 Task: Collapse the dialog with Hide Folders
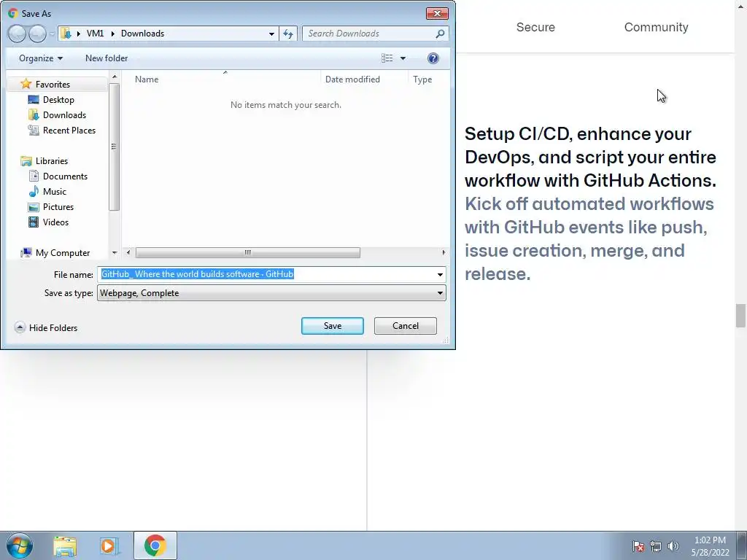click(x=46, y=327)
